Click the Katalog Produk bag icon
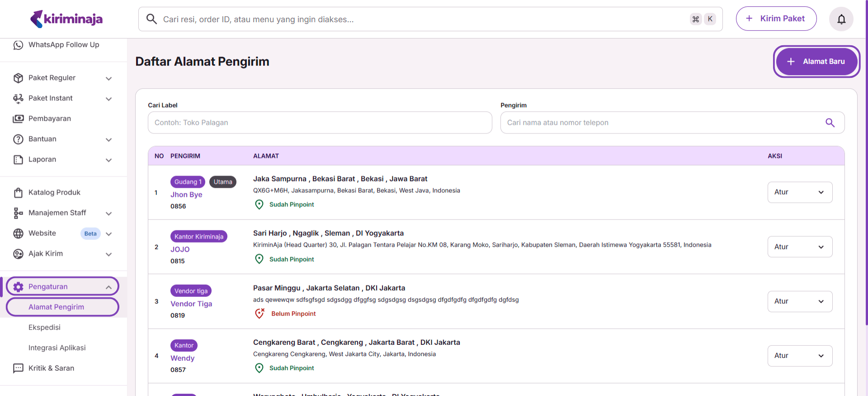 (18, 193)
